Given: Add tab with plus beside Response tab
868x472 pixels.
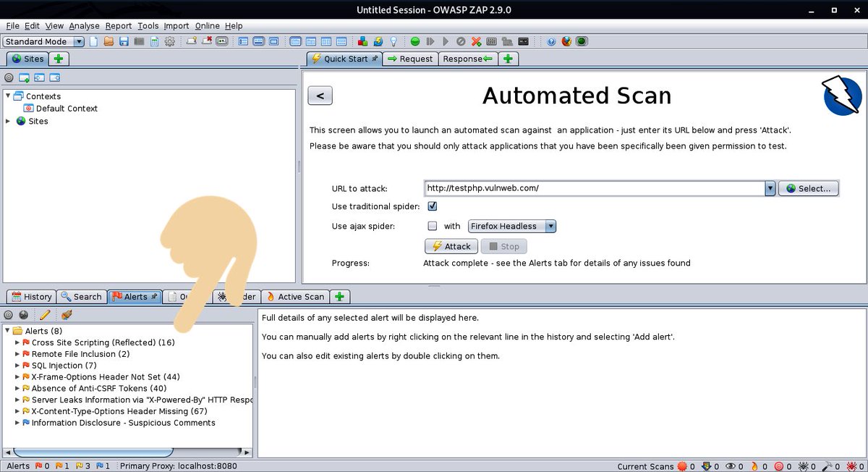Looking at the screenshot, I should [x=509, y=59].
